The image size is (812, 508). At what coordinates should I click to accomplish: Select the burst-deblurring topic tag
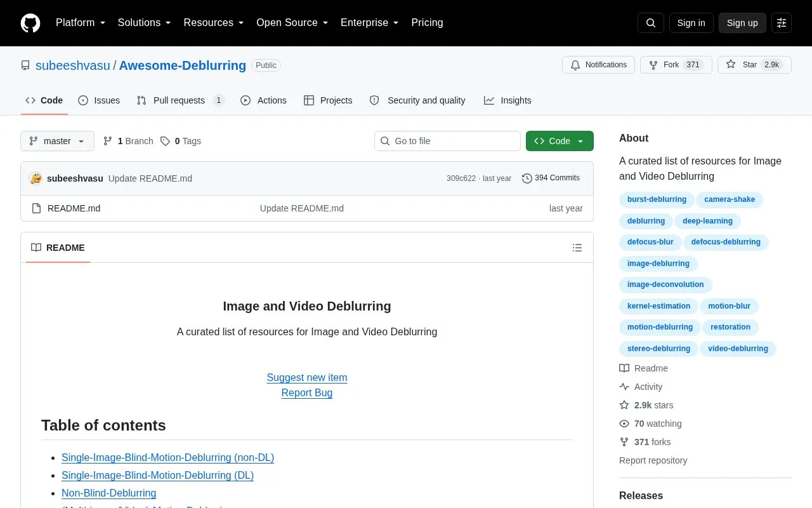pos(657,199)
